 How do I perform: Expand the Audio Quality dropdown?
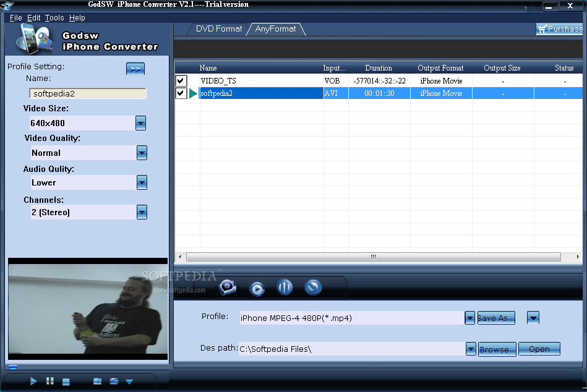coord(142,182)
